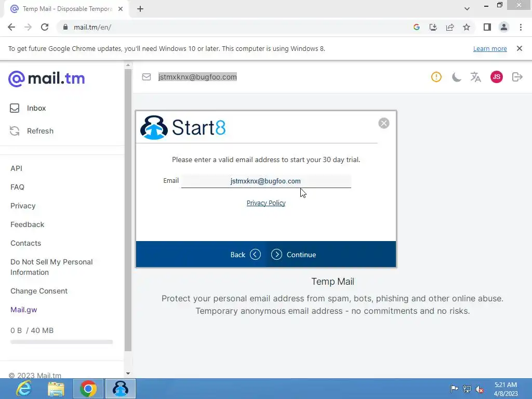Open the Start8 Privacy Policy link

point(266,203)
